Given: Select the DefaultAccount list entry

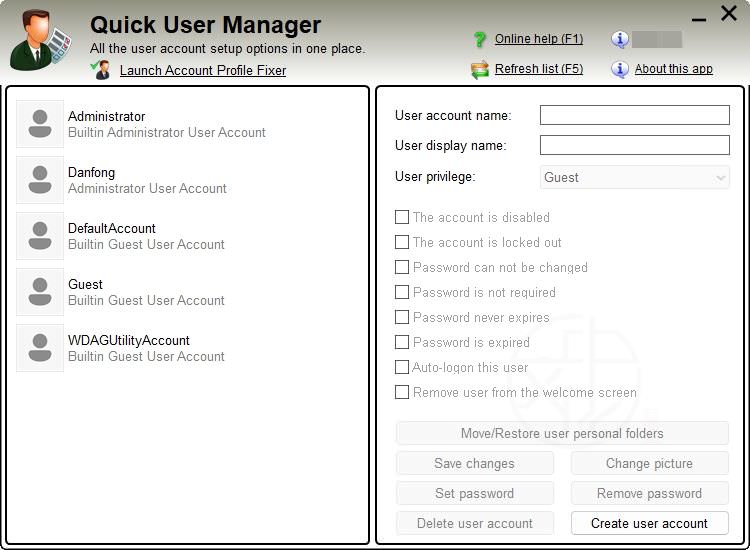Looking at the screenshot, I should [146, 236].
